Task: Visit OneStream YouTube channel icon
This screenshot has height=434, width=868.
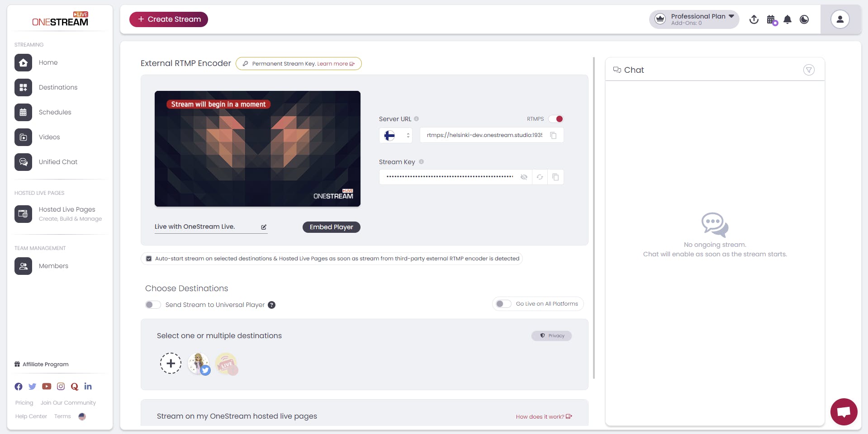Action: click(47, 387)
